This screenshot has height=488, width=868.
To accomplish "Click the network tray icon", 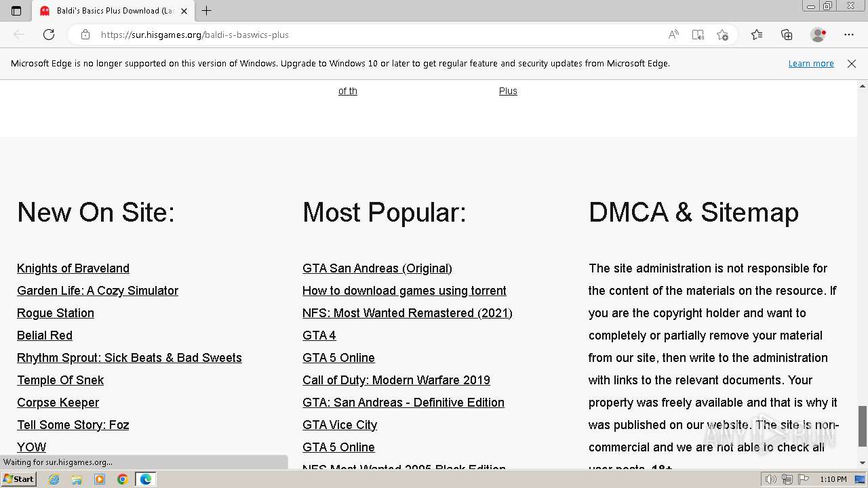I will coord(787,479).
